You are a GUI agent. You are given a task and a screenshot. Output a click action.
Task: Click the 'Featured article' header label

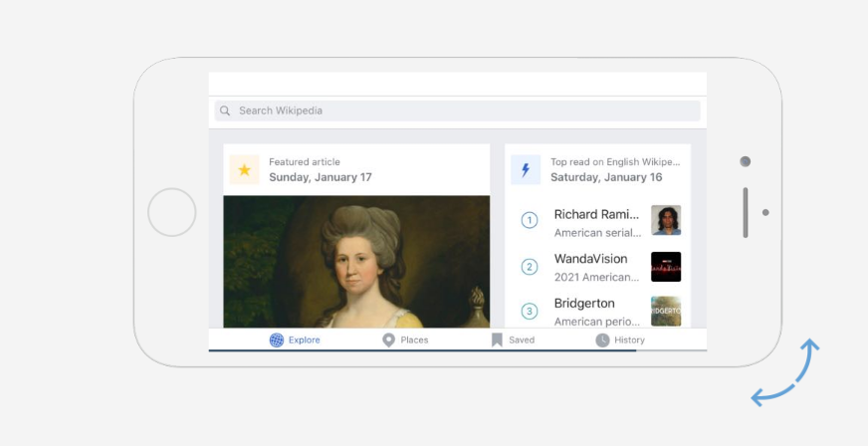305,162
